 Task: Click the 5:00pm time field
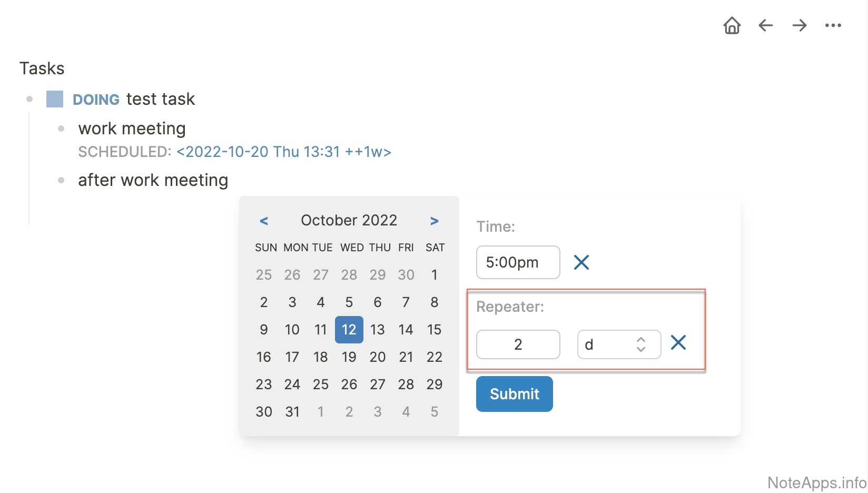click(x=518, y=262)
